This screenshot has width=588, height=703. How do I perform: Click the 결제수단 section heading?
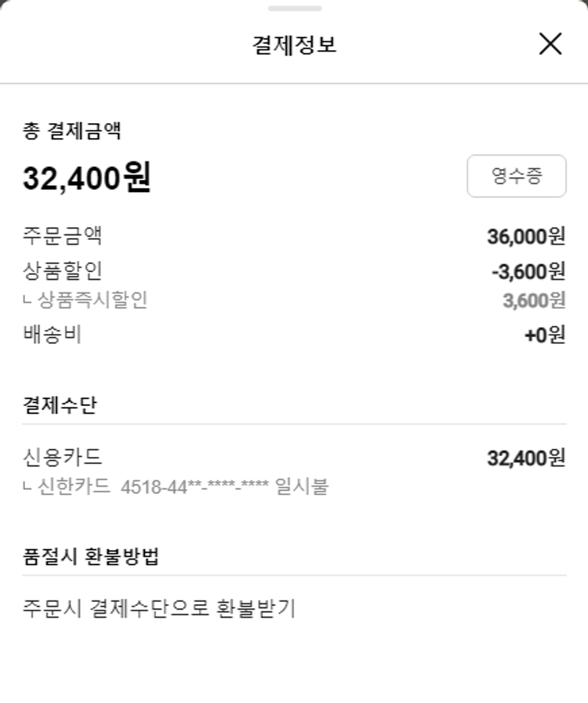(60, 405)
